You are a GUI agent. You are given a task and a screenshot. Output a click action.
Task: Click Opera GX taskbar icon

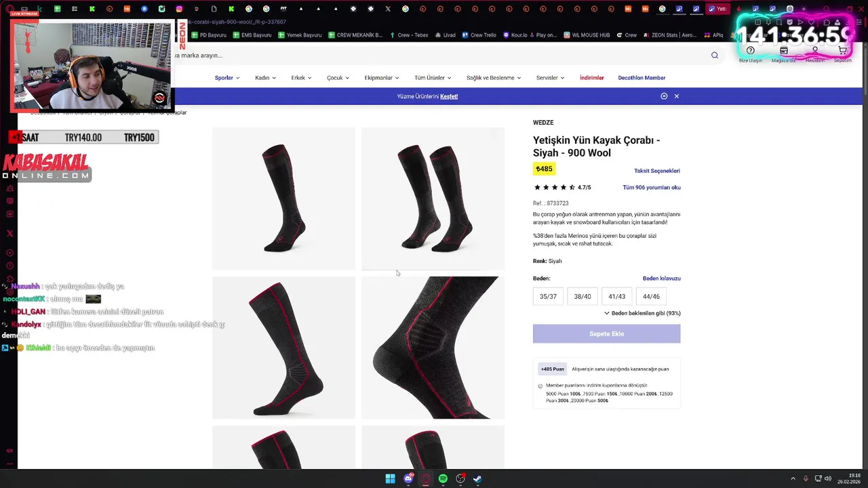[426, 479]
